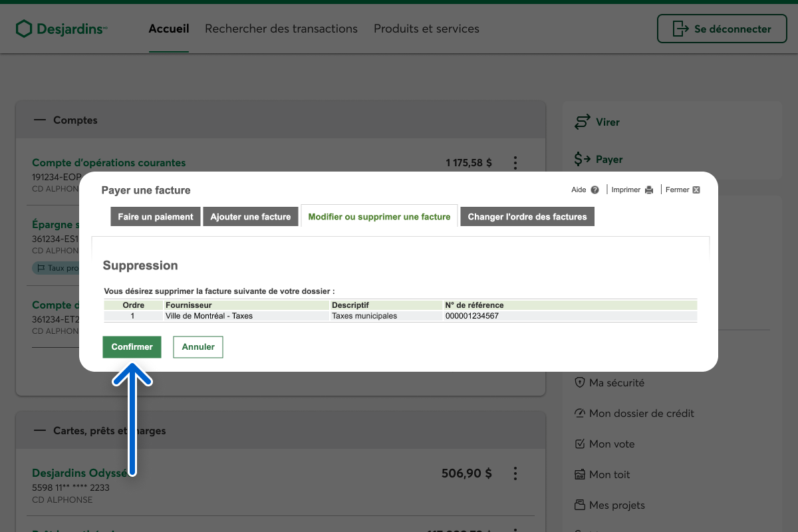Click the Ma sécurité shield icon
This screenshot has width=798, height=532.
pos(579,383)
